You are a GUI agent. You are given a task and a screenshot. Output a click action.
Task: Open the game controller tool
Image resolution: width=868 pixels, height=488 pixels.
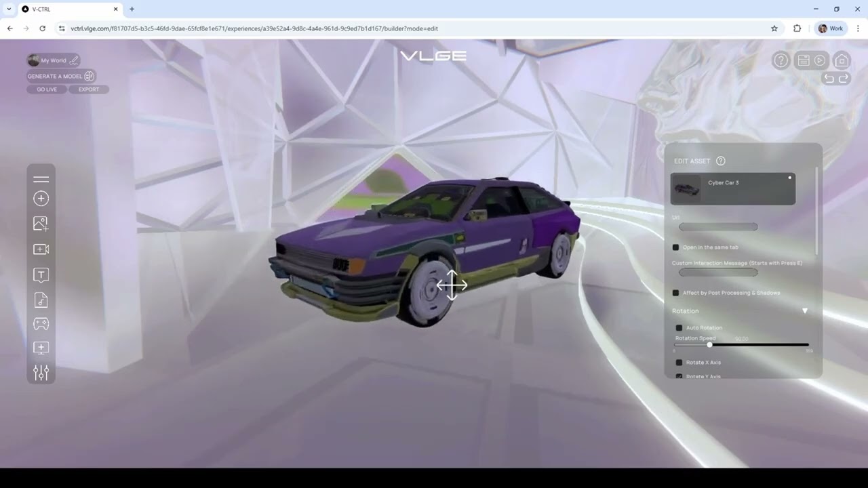coord(41,324)
